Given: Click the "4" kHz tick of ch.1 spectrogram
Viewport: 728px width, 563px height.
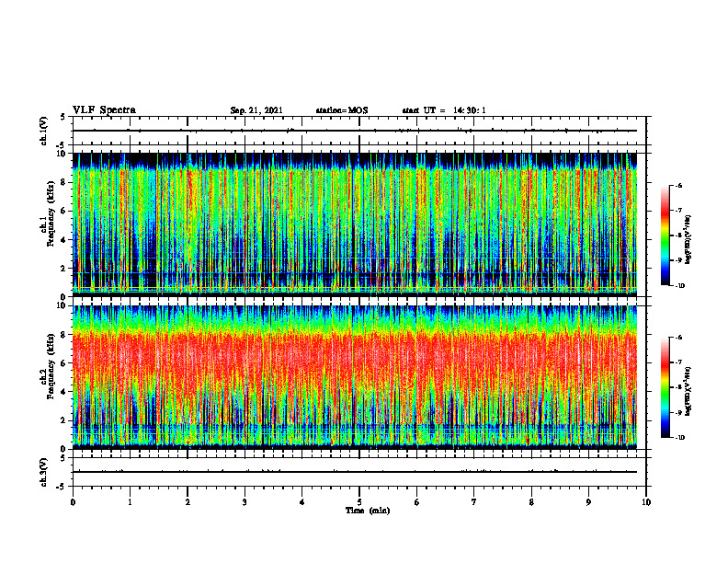Looking at the screenshot, I should click(x=64, y=240).
